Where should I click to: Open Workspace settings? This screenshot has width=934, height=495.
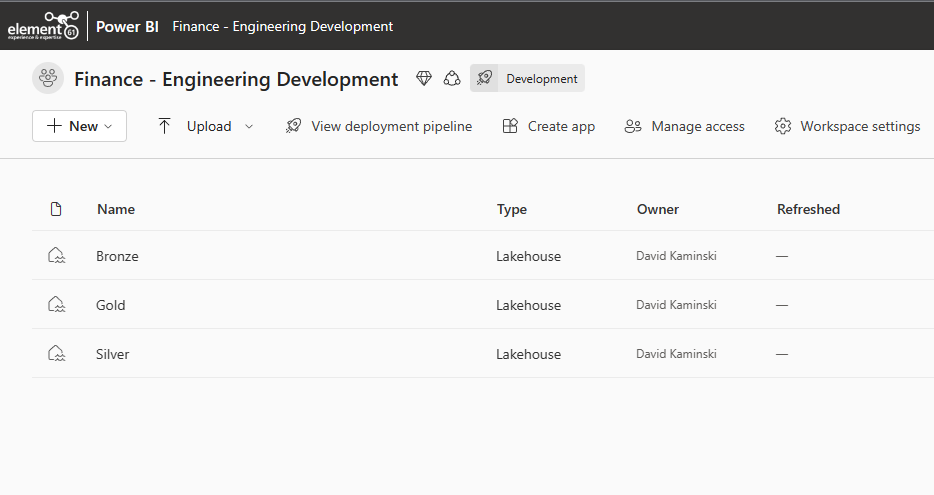tap(860, 126)
